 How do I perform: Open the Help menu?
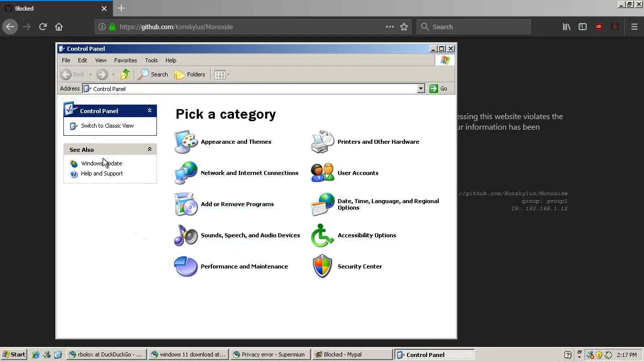point(171,60)
